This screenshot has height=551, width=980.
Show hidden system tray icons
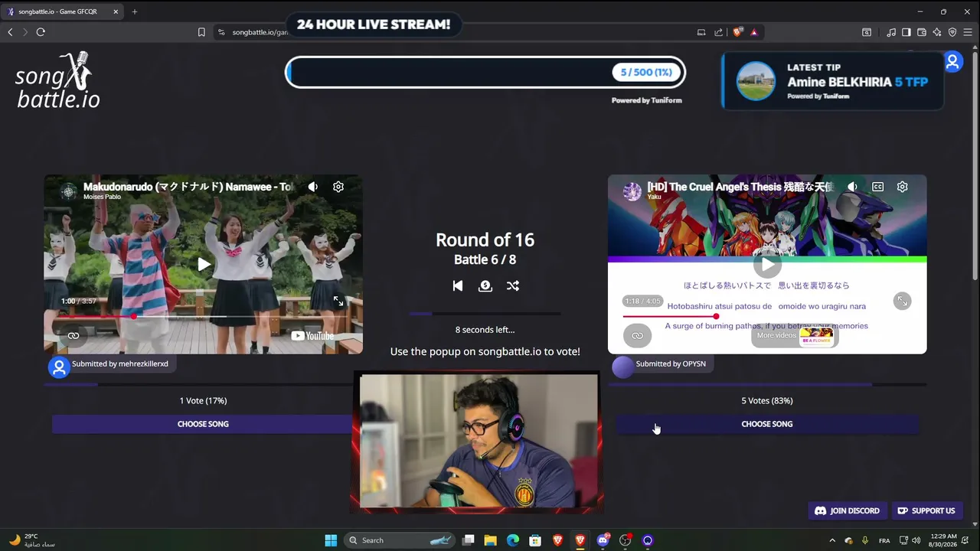[x=832, y=540]
